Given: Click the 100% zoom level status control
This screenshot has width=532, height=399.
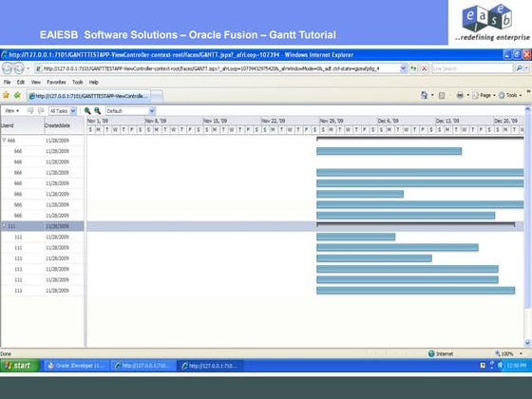Looking at the screenshot, I should pos(504,353).
